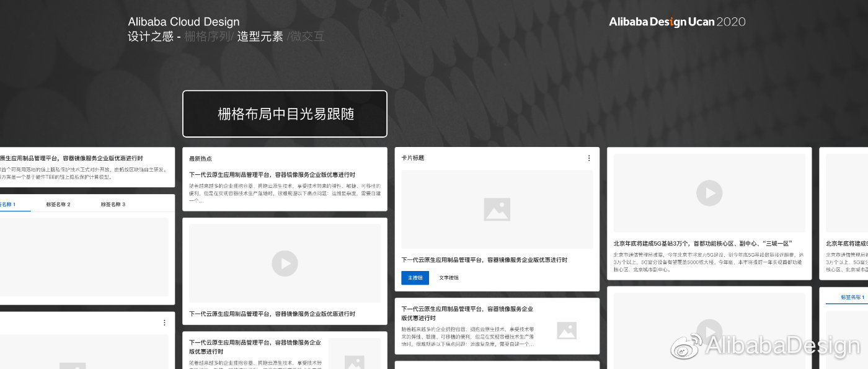
Task: Click the description text under 最新热点 headline
Action: (x=285, y=193)
